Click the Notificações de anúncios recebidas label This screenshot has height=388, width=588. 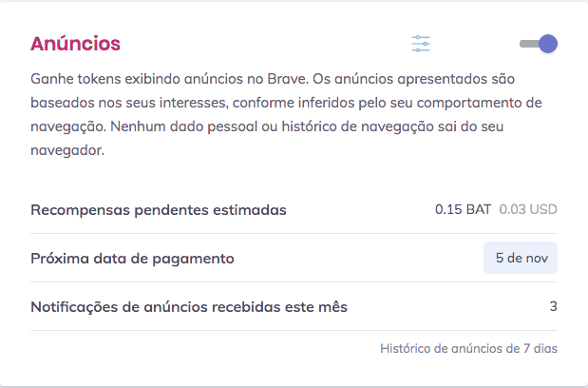pos(189,306)
